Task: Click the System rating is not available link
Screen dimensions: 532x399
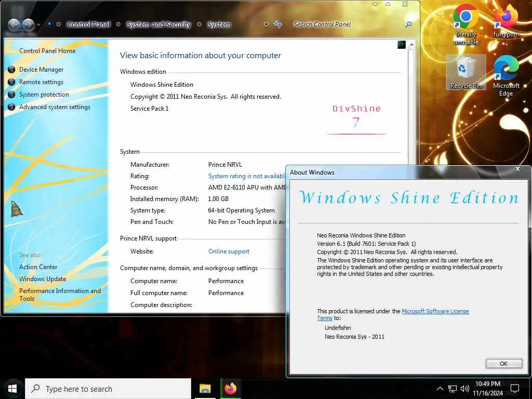Action: (247, 176)
